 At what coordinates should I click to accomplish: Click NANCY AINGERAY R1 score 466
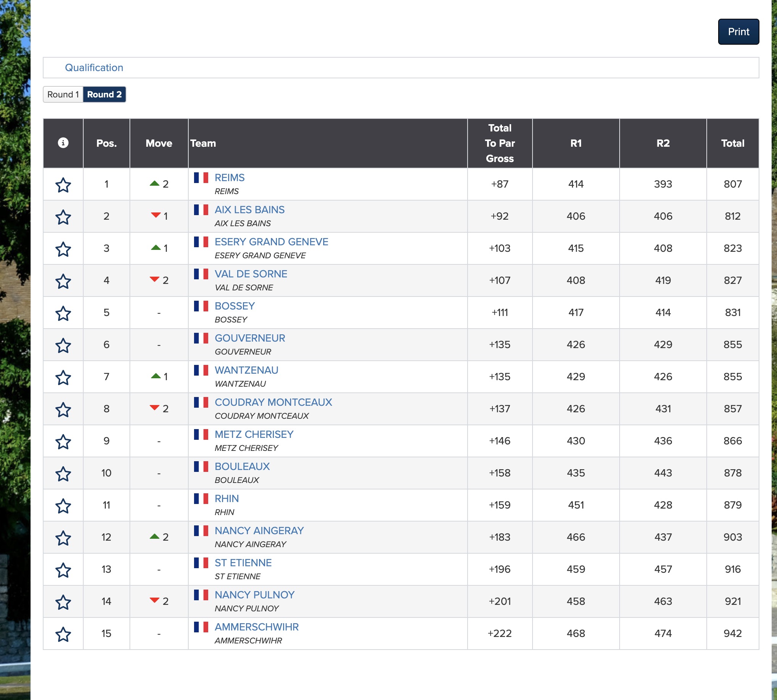[x=576, y=537]
